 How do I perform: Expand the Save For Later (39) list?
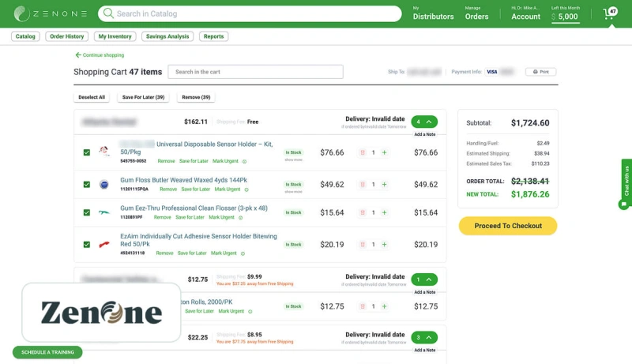click(x=143, y=97)
